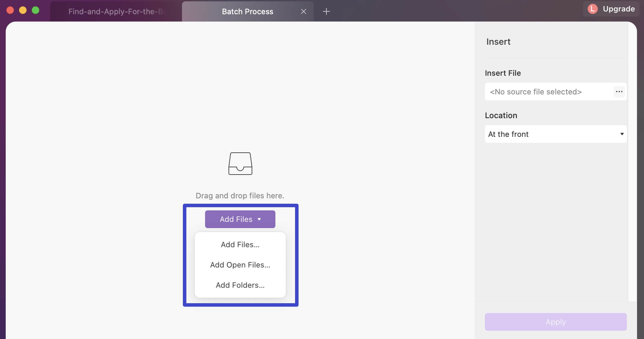Select the Batch Process tab
The image size is (644, 339).
click(247, 11)
